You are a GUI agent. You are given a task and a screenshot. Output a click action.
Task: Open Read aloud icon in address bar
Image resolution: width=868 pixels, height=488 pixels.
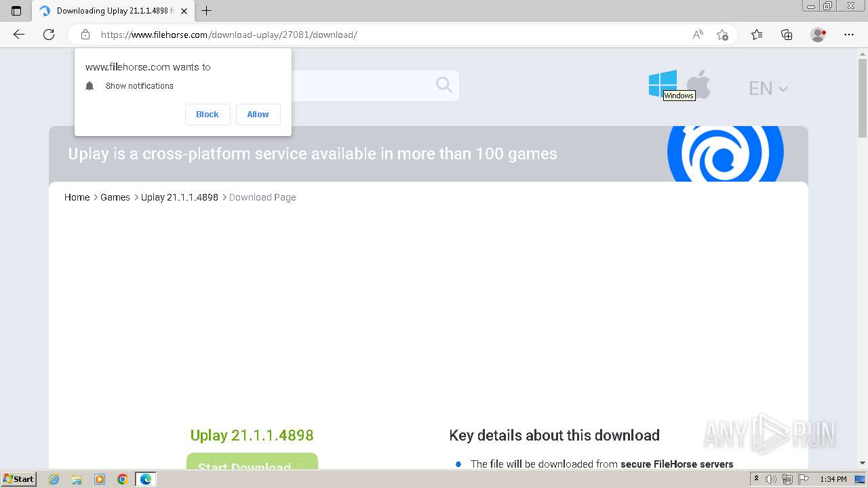point(698,35)
